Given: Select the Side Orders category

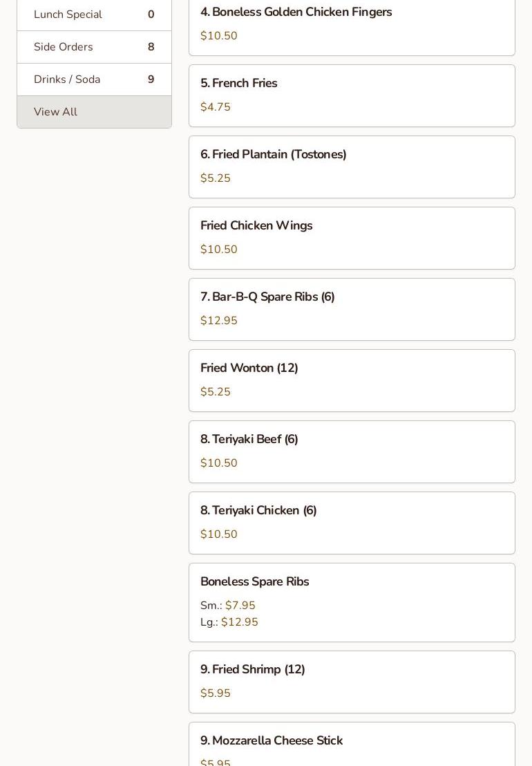Looking at the screenshot, I should click(x=64, y=47).
